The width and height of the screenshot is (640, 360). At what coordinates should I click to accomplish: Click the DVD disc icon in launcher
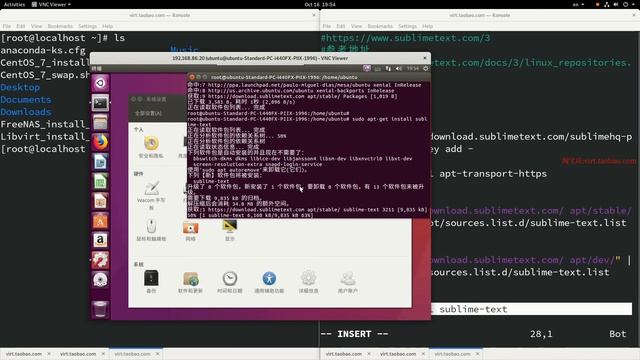[x=100, y=280]
